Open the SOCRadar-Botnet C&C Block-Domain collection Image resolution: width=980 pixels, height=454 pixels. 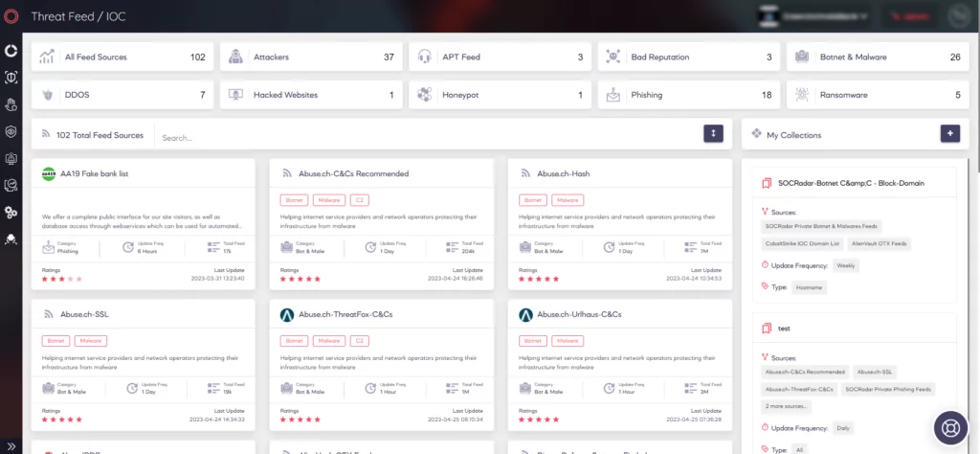click(851, 183)
